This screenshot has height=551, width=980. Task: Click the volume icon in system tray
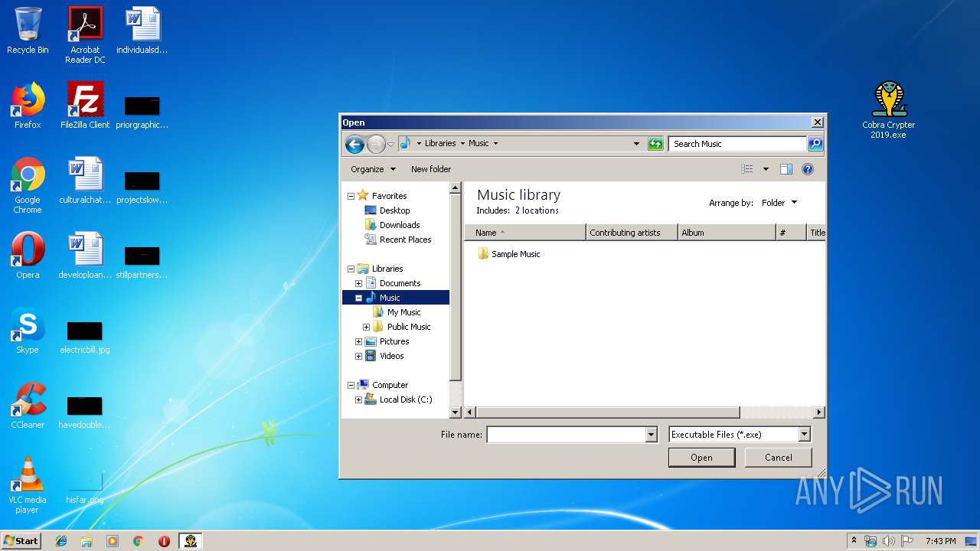point(889,541)
